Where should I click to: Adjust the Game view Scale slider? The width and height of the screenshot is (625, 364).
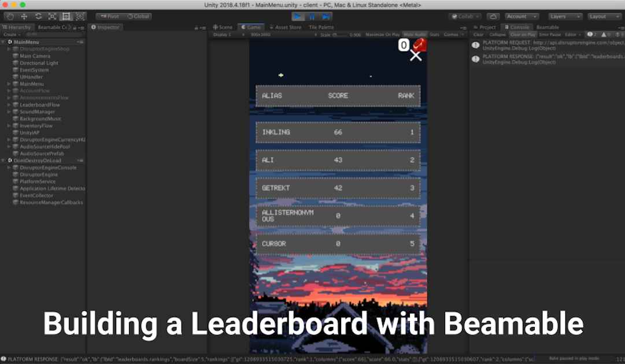click(x=340, y=35)
